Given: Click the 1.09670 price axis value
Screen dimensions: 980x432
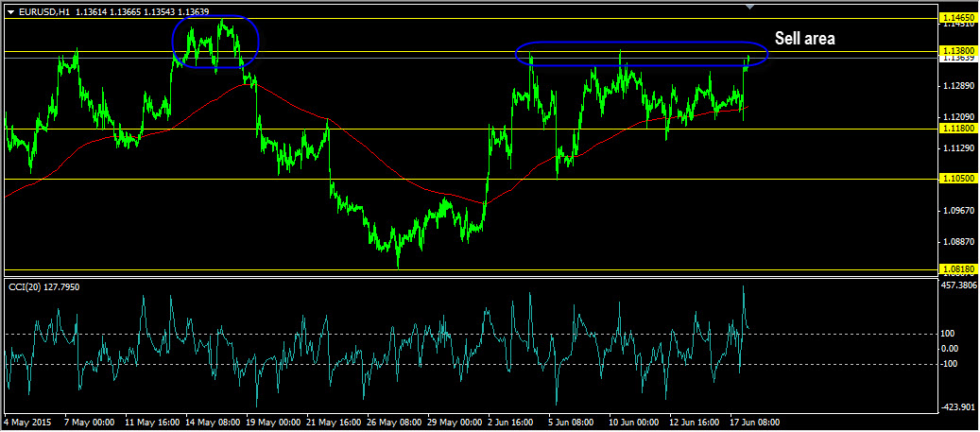Looking at the screenshot, I should tap(960, 211).
